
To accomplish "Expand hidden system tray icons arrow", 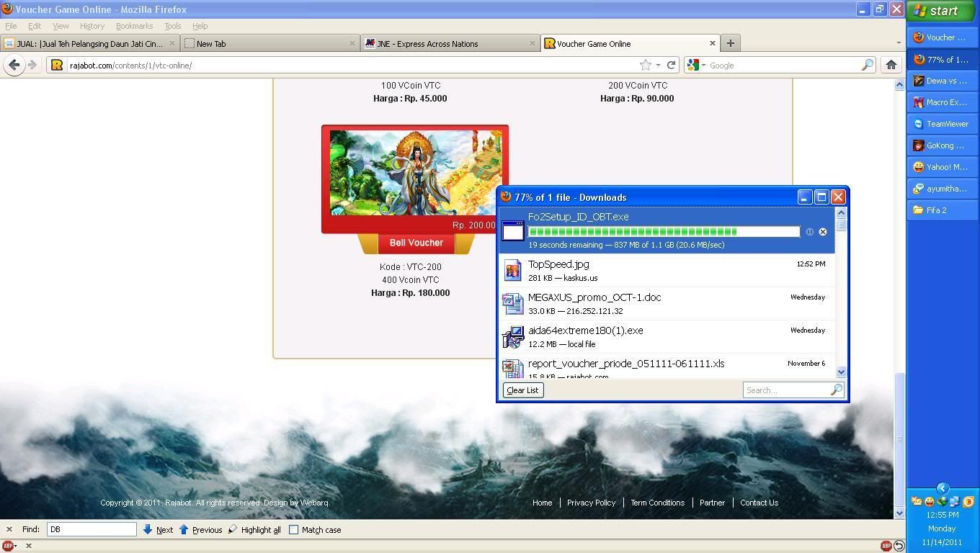I will (x=942, y=488).
